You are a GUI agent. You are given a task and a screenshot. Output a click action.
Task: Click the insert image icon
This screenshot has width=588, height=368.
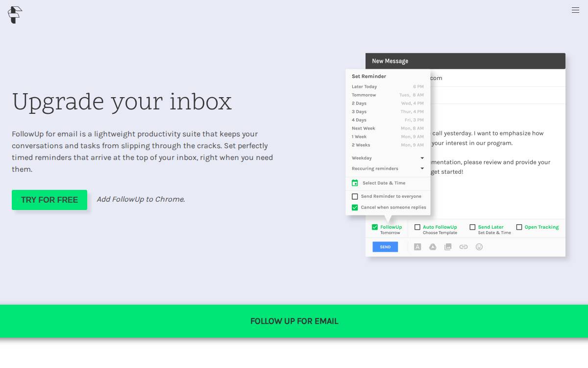(448, 247)
